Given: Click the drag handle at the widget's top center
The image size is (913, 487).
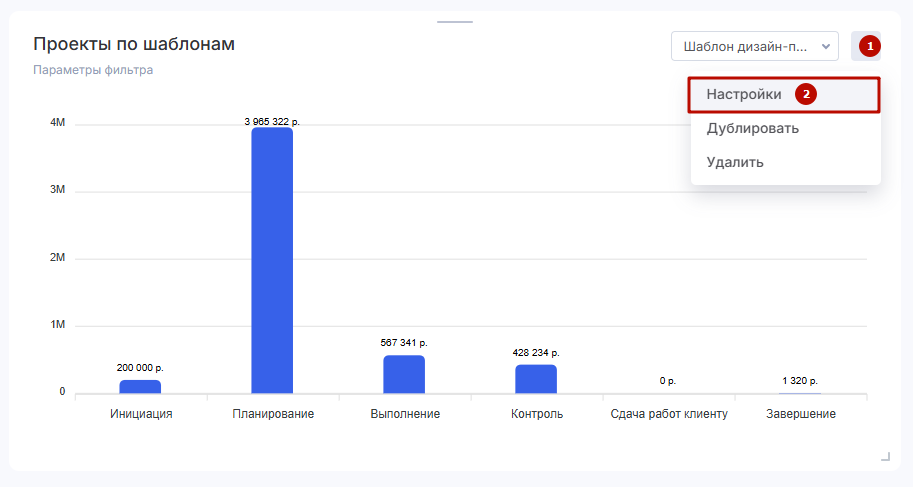Looking at the screenshot, I should tap(456, 21).
